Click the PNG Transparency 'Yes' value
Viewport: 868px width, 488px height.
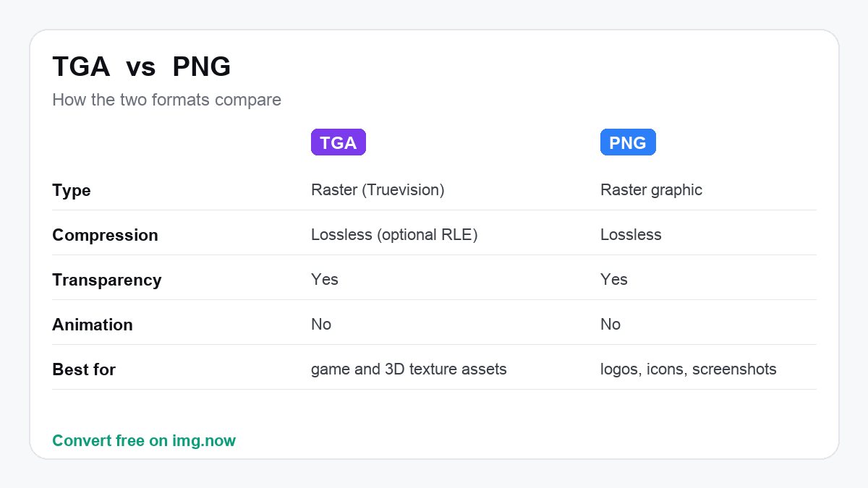point(614,280)
